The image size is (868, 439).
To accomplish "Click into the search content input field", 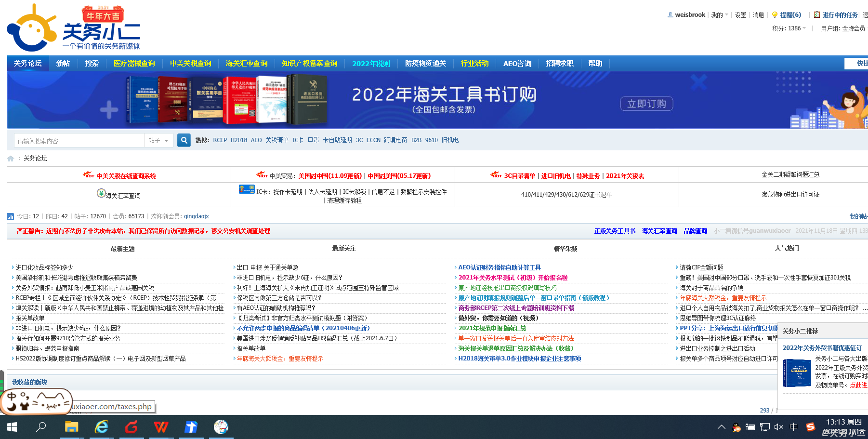I will point(79,140).
